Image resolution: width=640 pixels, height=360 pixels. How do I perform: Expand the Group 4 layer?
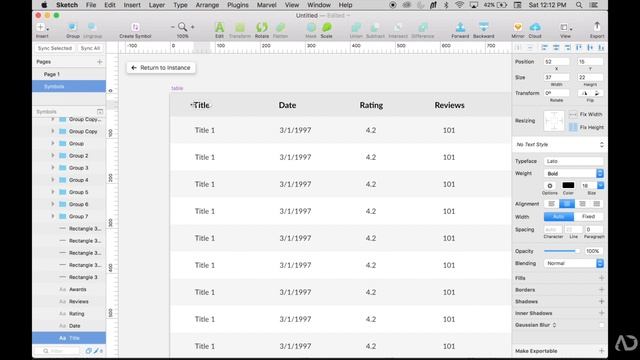tap(53, 180)
